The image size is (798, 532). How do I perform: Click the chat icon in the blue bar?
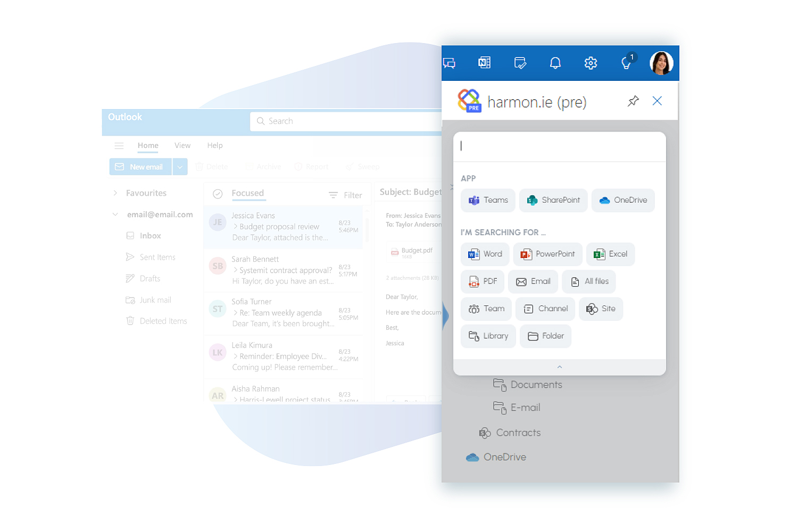click(x=450, y=63)
